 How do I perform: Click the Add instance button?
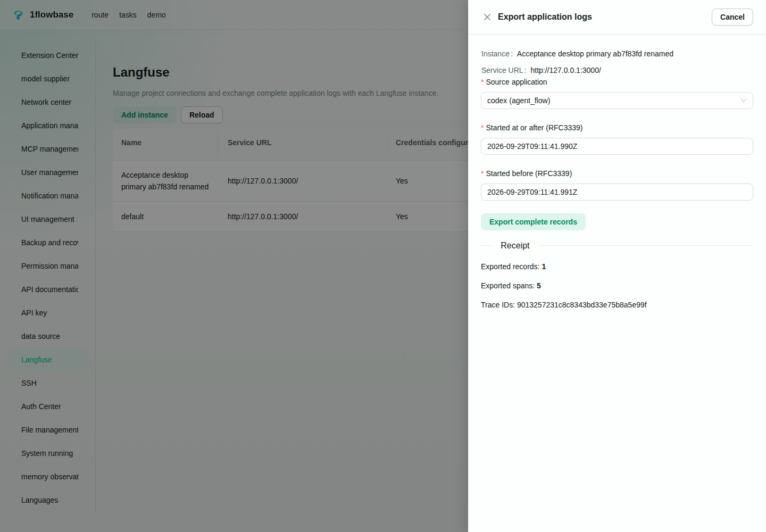pos(144,115)
